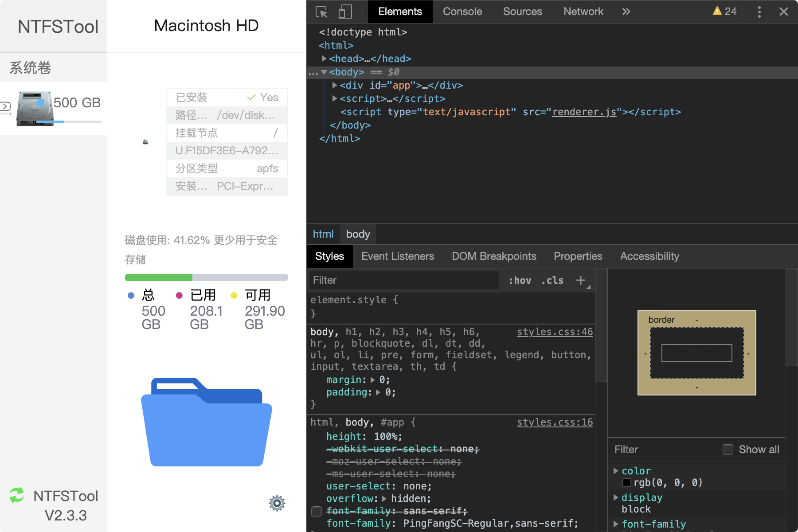Image resolution: width=798 pixels, height=532 pixels.
Task: Switch to the Console tab
Action: [x=462, y=12]
